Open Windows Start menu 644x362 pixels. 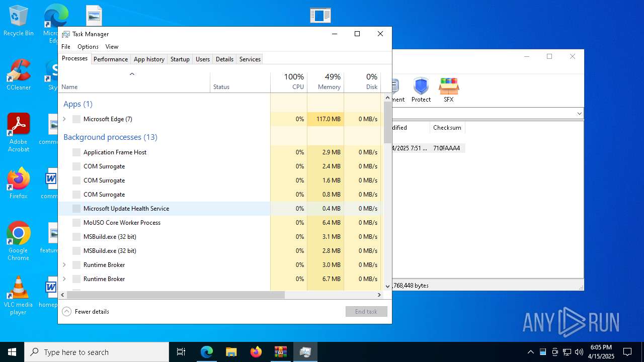click(x=12, y=352)
